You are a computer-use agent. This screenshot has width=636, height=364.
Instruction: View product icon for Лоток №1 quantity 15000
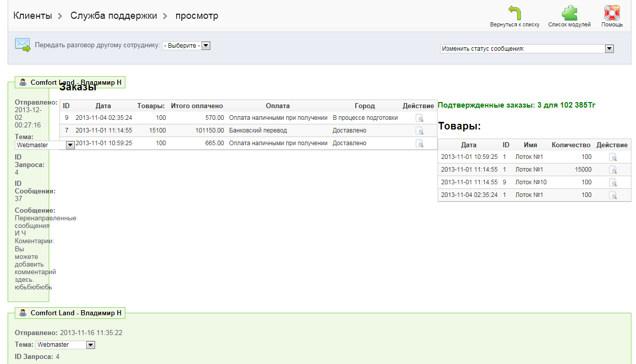613,170
